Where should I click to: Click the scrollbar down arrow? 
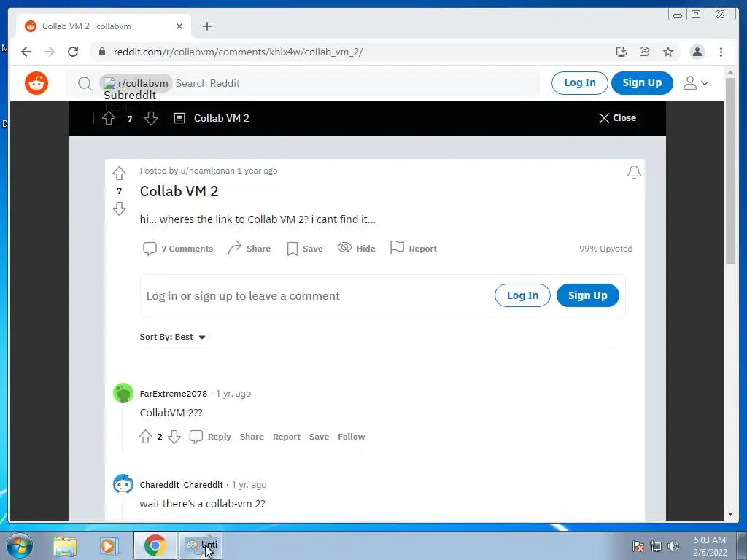pyautogui.click(x=730, y=514)
